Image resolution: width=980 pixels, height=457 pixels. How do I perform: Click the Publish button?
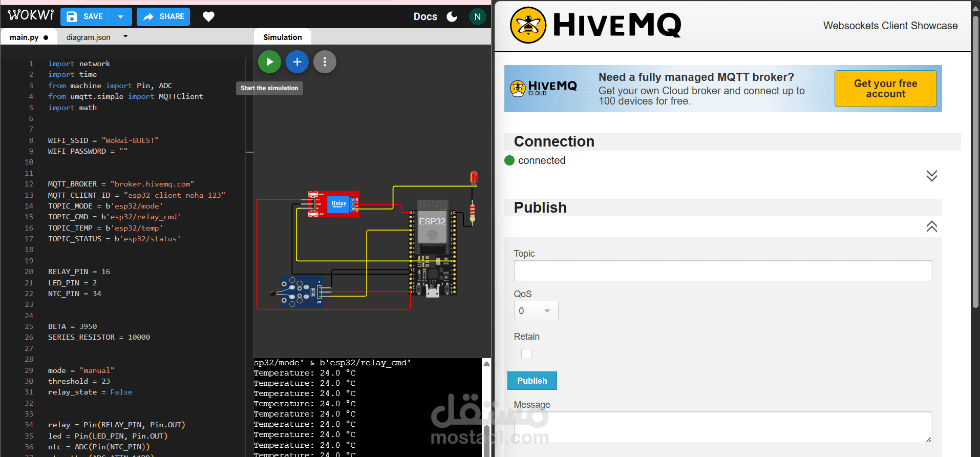click(x=532, y=381)
